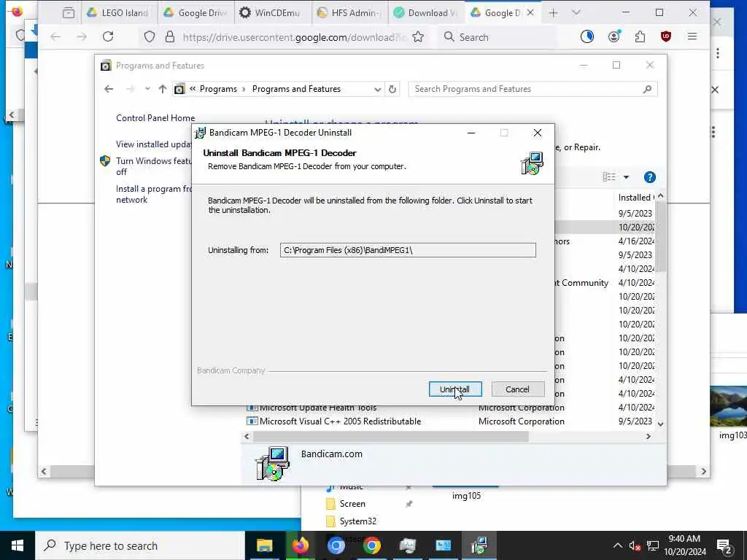
Task: Open the blue clock icon in Firefox toolbar
Action: 587,36
